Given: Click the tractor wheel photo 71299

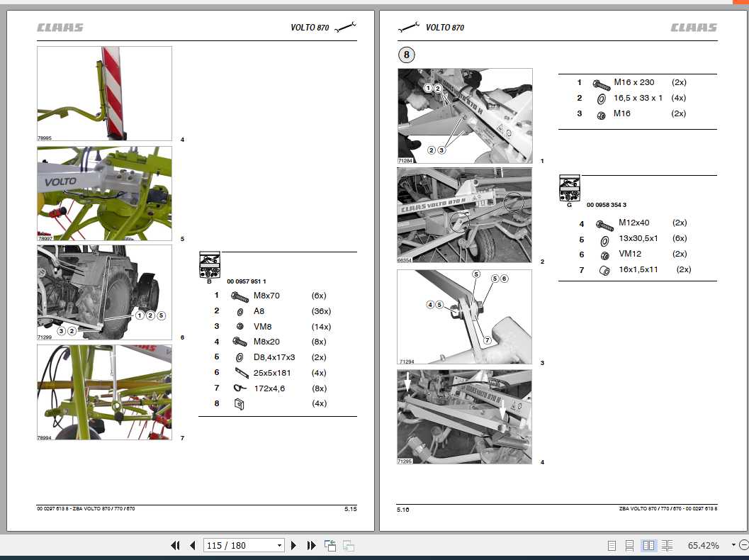Looking at the screenshot, I should 105,293.
